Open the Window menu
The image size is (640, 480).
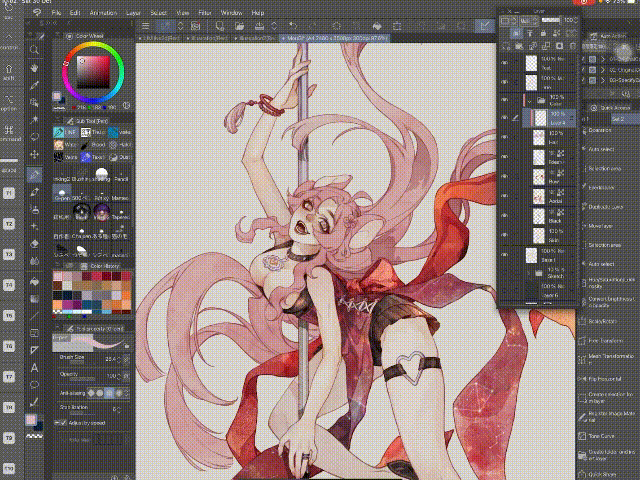click(231, 13)
